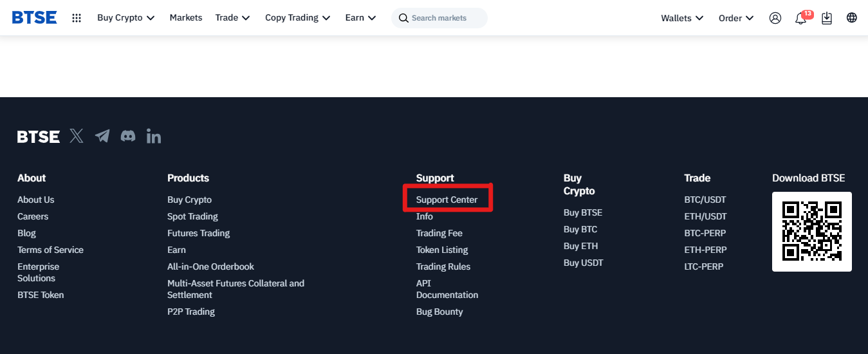
Task: Open the Support Center link
Action: (x=447, y=200)
